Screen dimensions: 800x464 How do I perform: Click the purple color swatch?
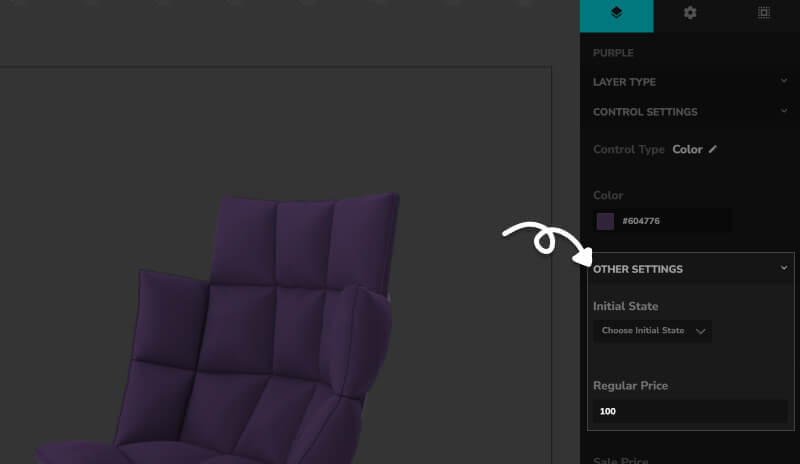click(x=605, y=221)
